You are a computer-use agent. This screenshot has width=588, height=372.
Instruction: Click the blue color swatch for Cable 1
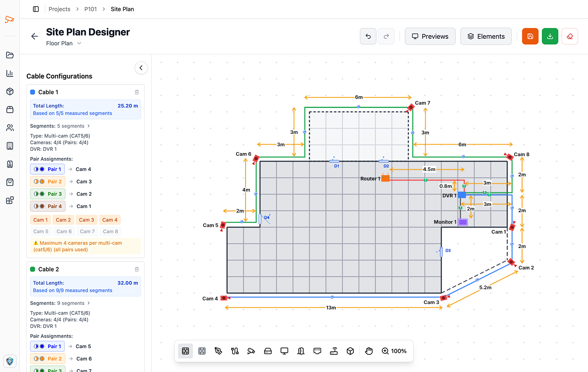point(33,92)
